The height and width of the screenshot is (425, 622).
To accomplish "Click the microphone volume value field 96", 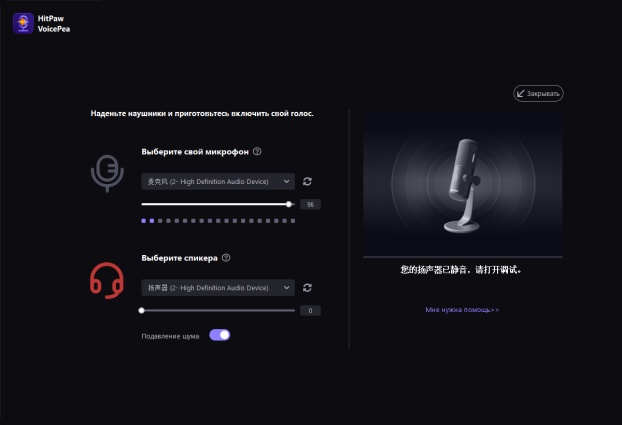I will pos(310,204).
